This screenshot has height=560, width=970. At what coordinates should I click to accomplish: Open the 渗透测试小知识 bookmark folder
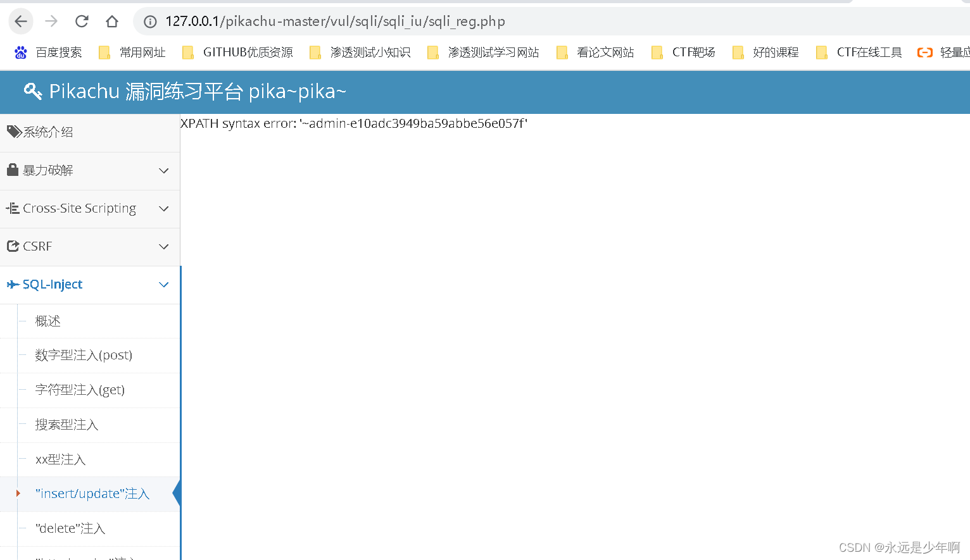[360, 53]
